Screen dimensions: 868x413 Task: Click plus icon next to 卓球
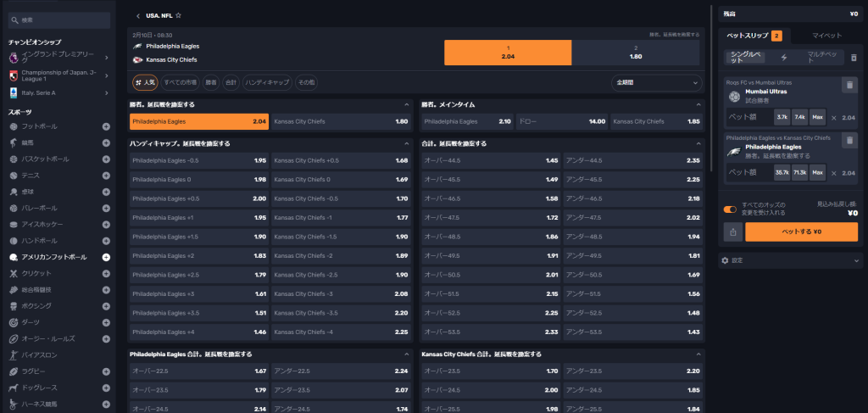106,192
